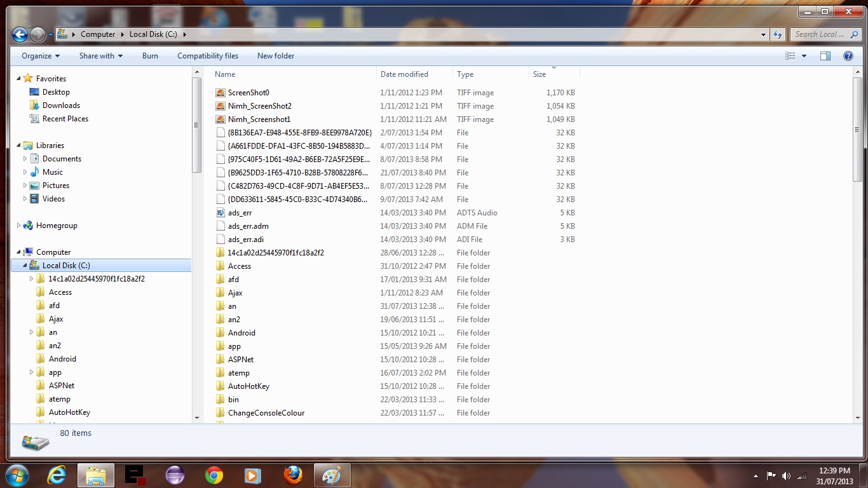Click the volume speaker icon in tray

[x=786, y=475]
